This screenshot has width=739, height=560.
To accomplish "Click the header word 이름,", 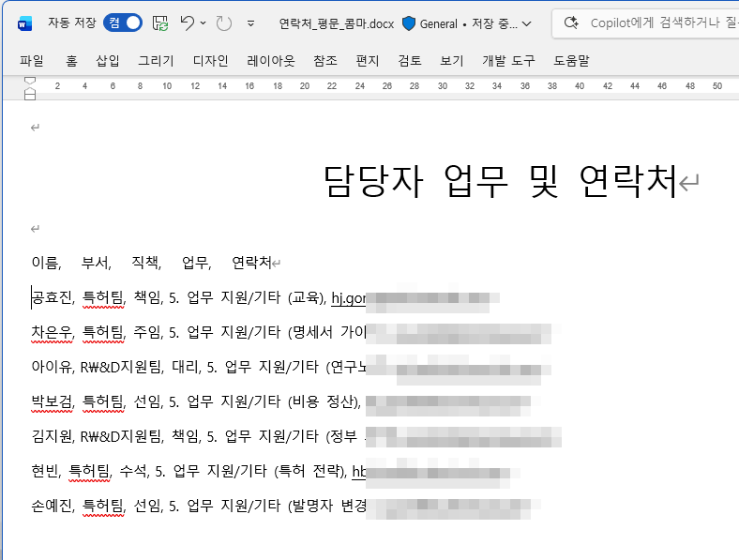I will [46, 262].
